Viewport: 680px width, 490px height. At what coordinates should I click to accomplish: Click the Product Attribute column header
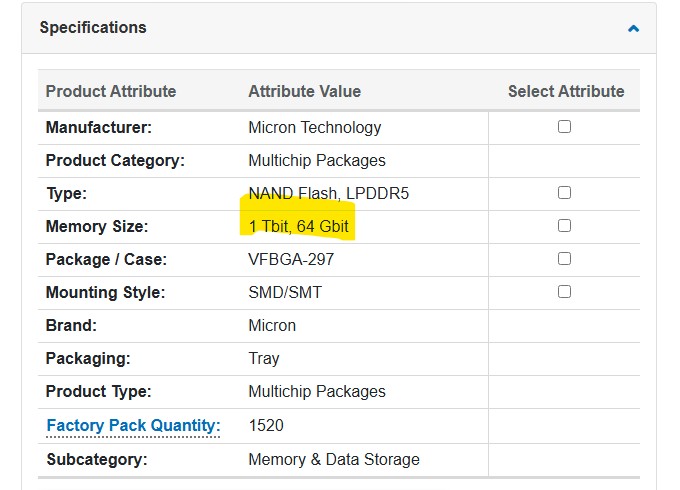(x=111, y=91)
